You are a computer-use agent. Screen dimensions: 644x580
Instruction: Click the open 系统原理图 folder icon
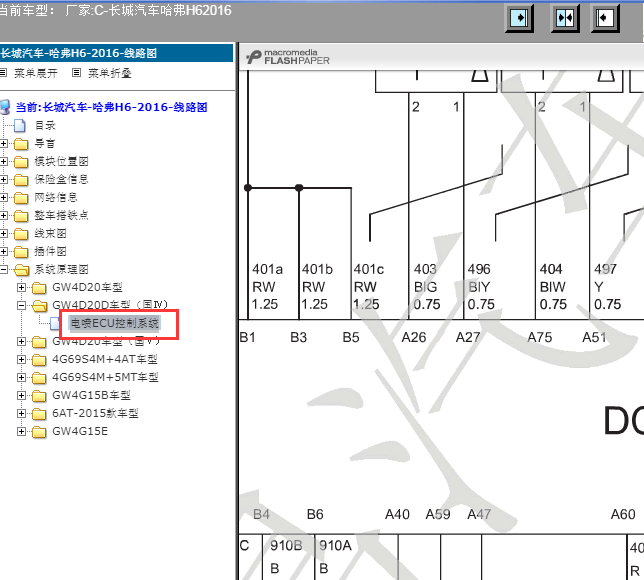pos(21,270)
